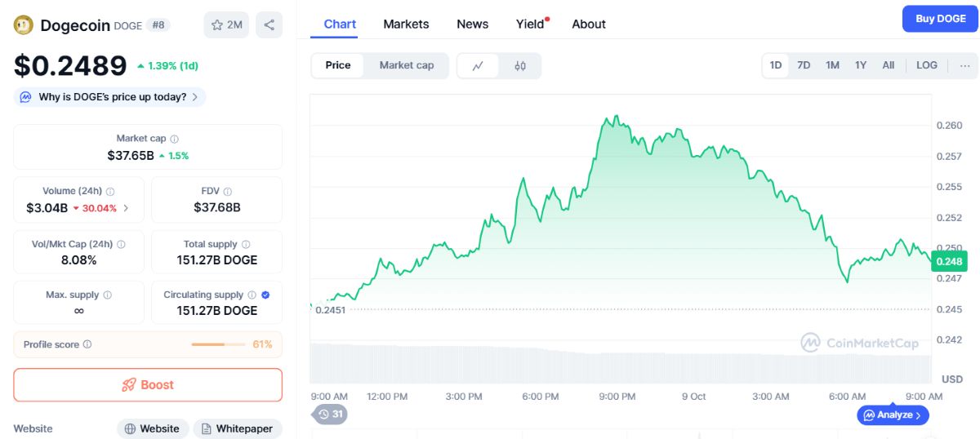Click the Buy DOGE button
The image size is (980, 439).
(x=940, y=19)
